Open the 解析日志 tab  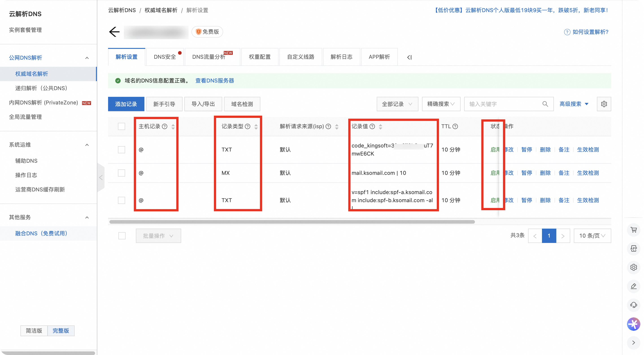point(341,57)
